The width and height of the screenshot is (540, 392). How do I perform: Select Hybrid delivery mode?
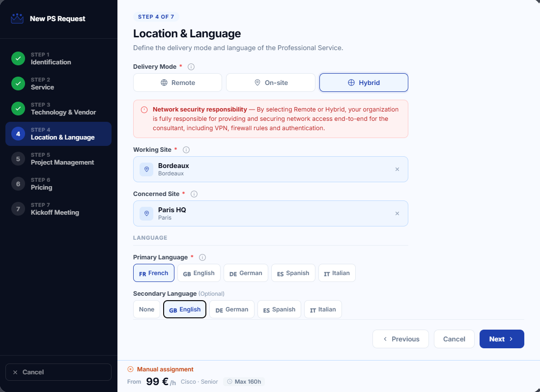pyautogui.click(x=364, y=83)
